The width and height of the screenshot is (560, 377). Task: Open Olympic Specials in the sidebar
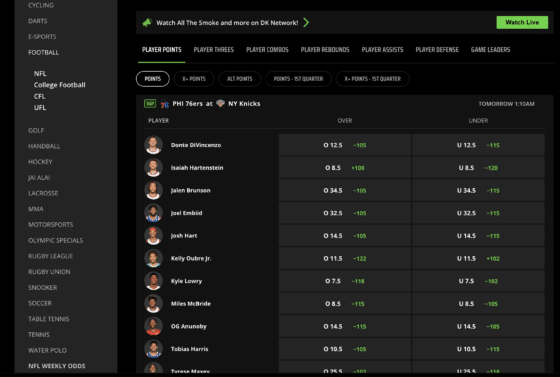[x=55, y=240]
